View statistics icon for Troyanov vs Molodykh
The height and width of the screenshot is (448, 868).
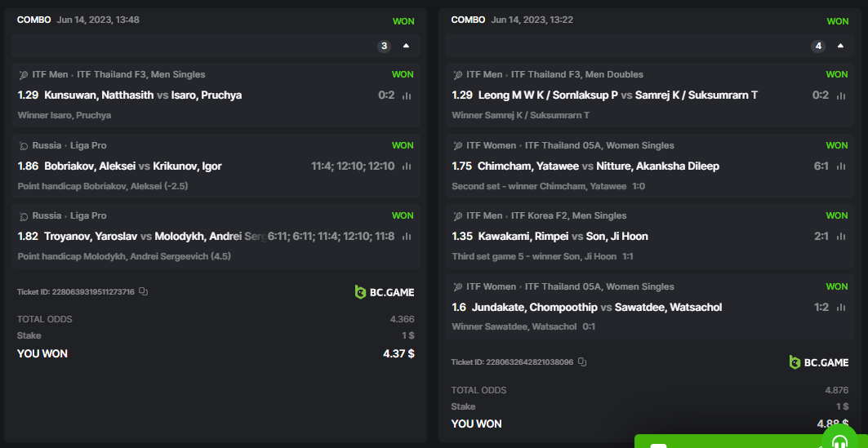click(407, 237)
